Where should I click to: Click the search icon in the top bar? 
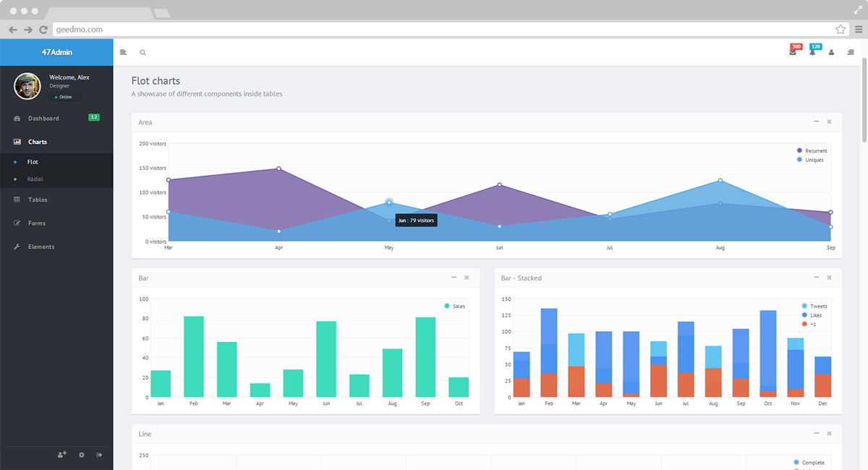pos(142,52)
